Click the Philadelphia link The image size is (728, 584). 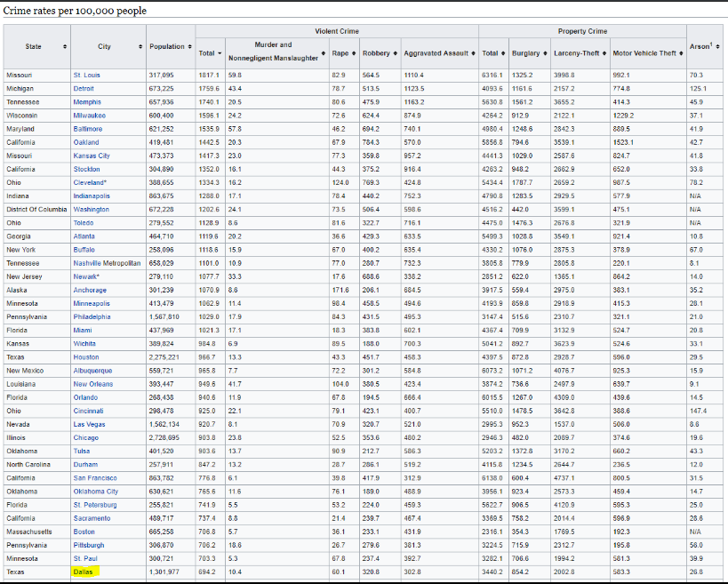tap(92, 317)
